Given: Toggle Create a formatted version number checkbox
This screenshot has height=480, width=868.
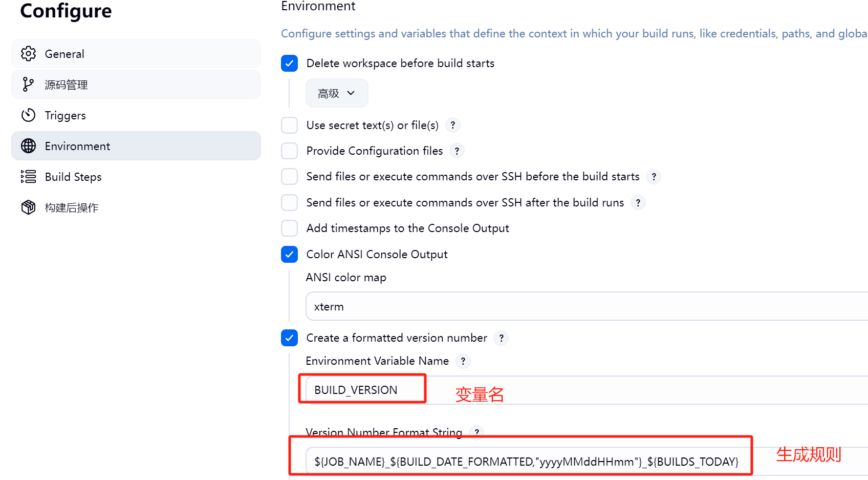Looking at the screenshot, I should click(290, 338).
